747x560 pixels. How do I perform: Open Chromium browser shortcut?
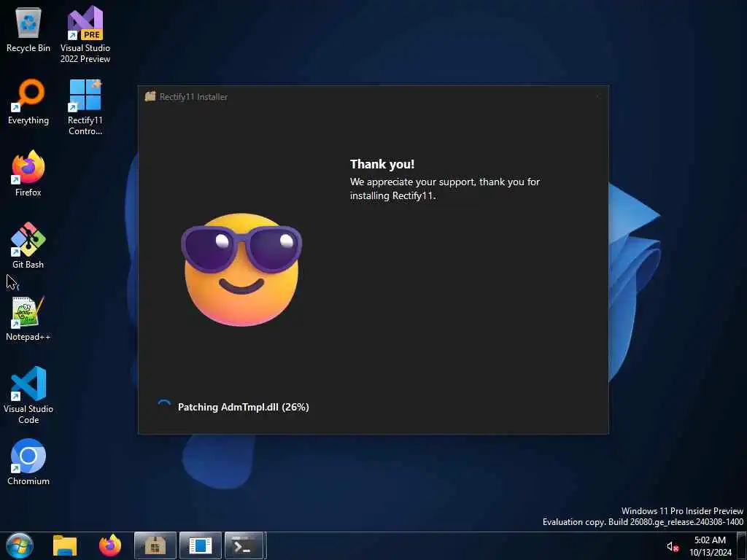[28, 462]
